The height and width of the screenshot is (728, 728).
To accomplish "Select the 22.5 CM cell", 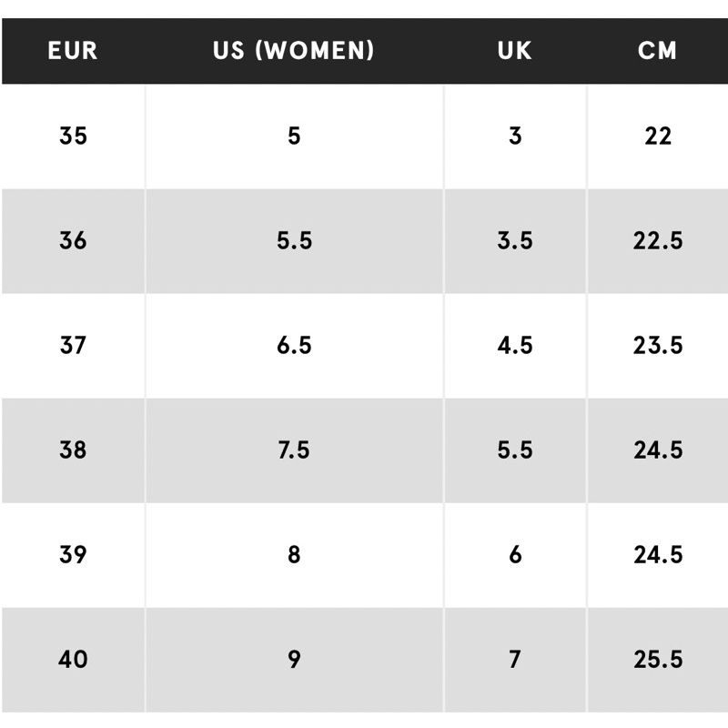I will [657, 241].
